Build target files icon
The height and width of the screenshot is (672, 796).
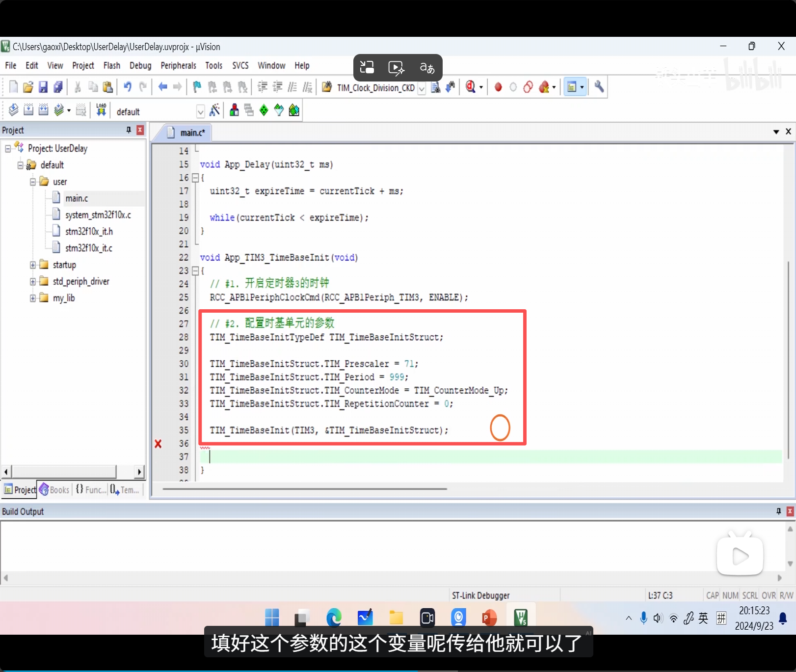click(28, 110)
